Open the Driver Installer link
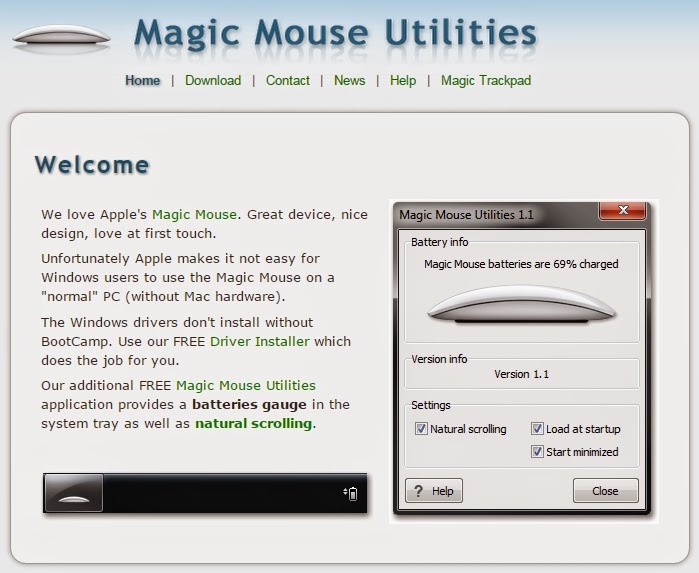Screen dimensions: 699x573 (260, 342)
